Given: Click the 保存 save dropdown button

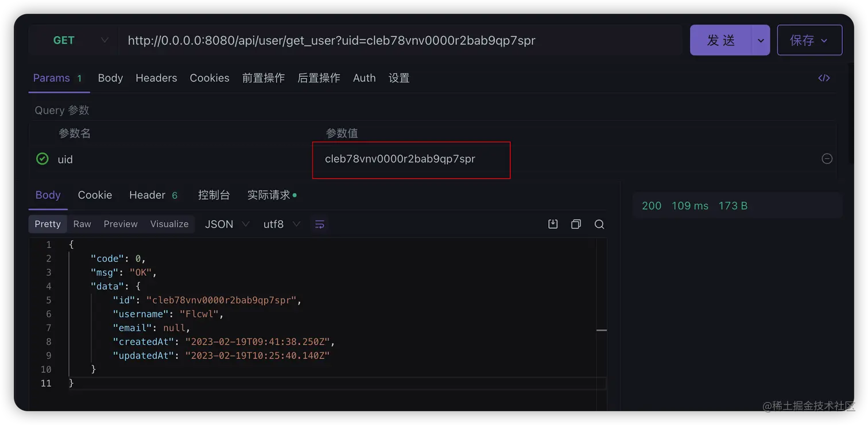Looking at the screenshot, I should coord(809,40).
